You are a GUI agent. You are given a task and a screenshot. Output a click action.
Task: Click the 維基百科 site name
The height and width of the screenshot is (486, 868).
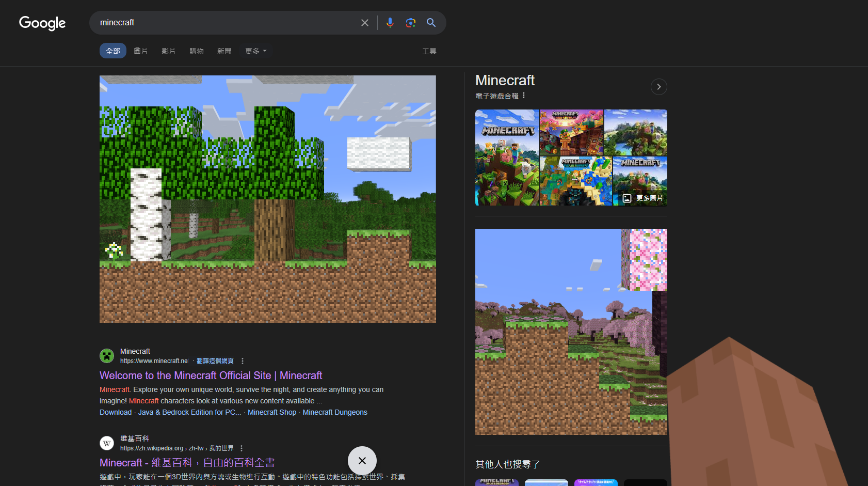pyautogui.click(x=135, y=438)
